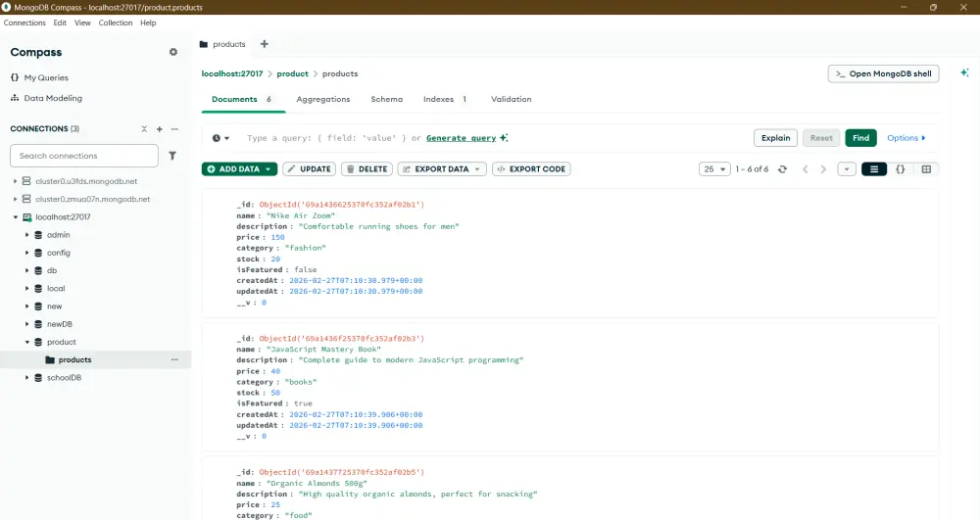
Task: Open View menu
Action: click(82, 23)
